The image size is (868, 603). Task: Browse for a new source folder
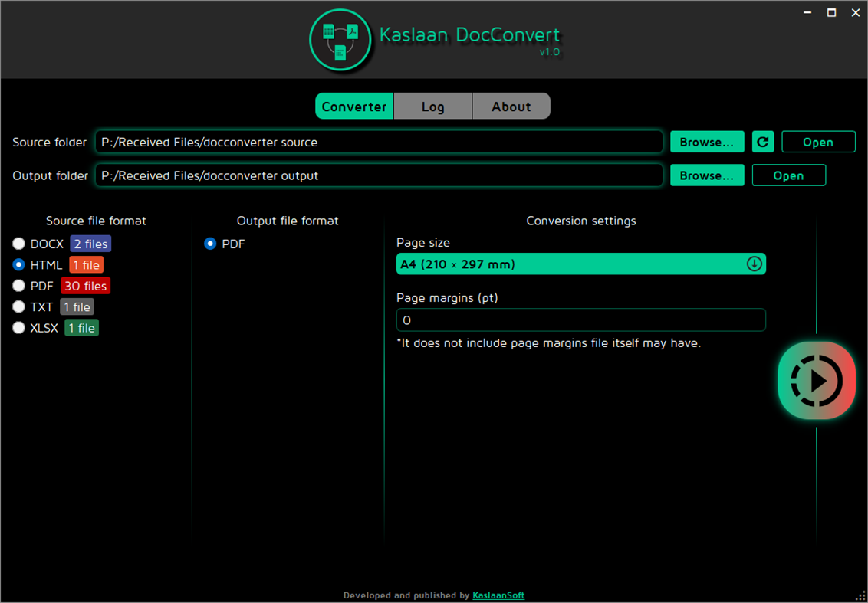tap(706, 142)
